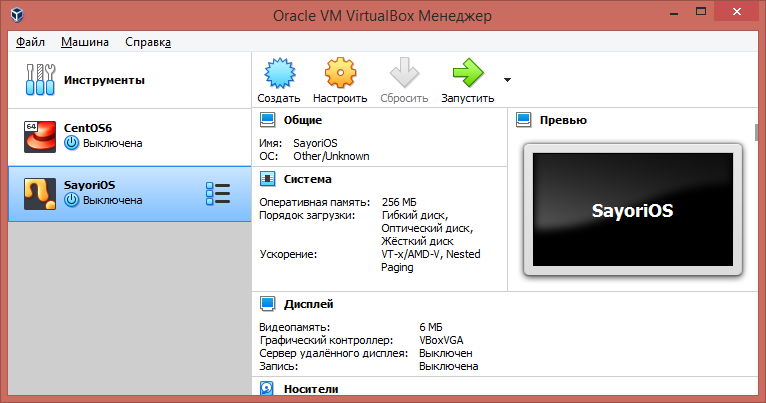Open the Общие section header link

click(303, 120)
